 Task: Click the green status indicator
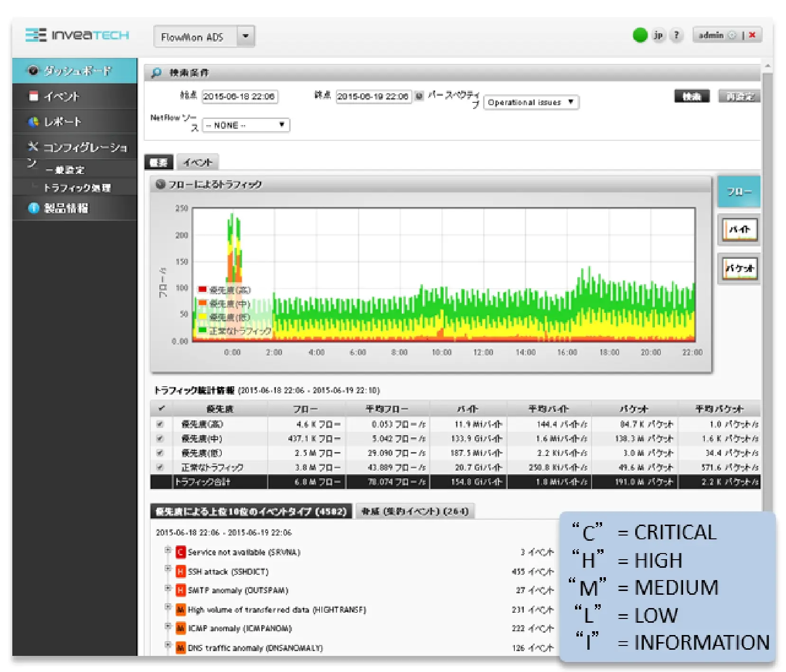(640, 35)
